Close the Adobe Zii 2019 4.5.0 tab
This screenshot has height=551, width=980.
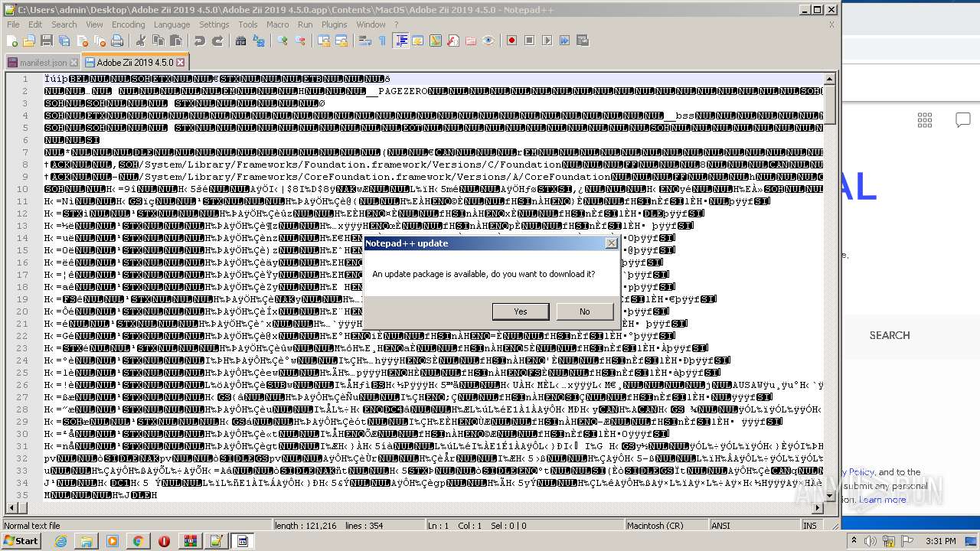[181, 62]
